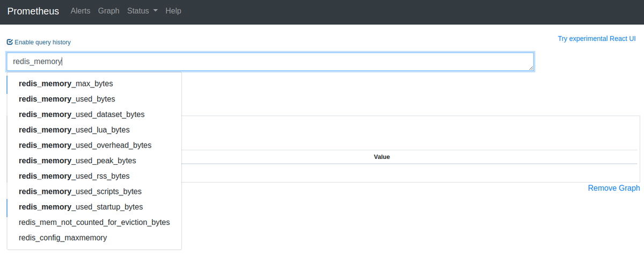Image resolution: width=644 pixels, height=262 pixels.
Task: Expand the Status dropdown menu
Action: tap(142, 11)
